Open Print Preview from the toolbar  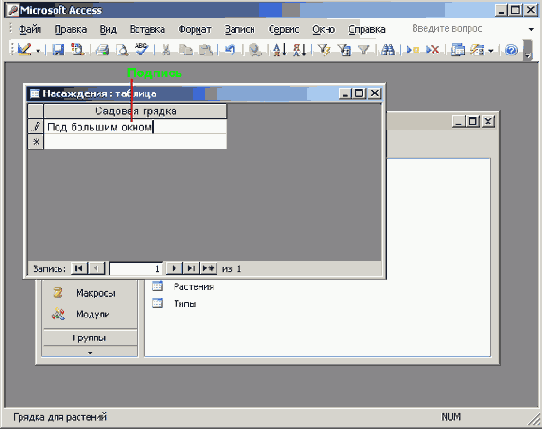[122, 50]
